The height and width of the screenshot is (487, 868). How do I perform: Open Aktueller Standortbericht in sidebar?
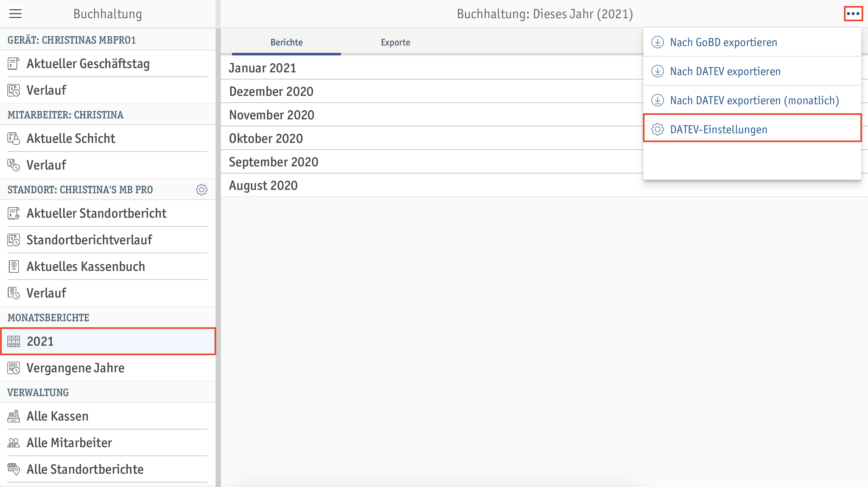coord(108,214)
